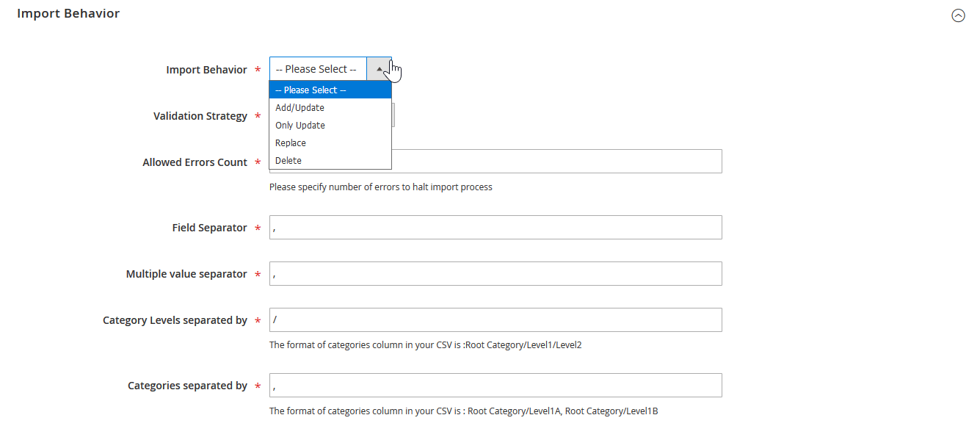Click the partially hidden Validation Strategy dropdown
980x426 pixels.
[x=393, y=115]
